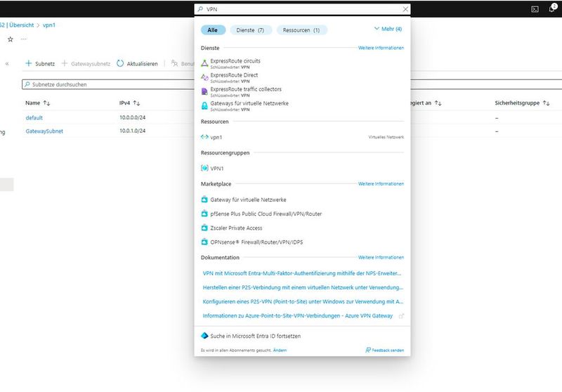Click the ExpressRoute traffic collectors icon

click(204, 92)
